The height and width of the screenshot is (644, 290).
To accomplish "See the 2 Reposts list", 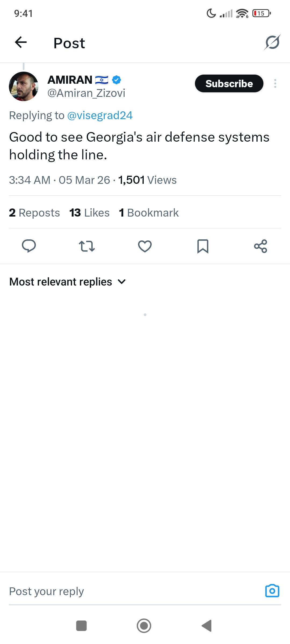I will pyautogui.click(x=34, y=212).
